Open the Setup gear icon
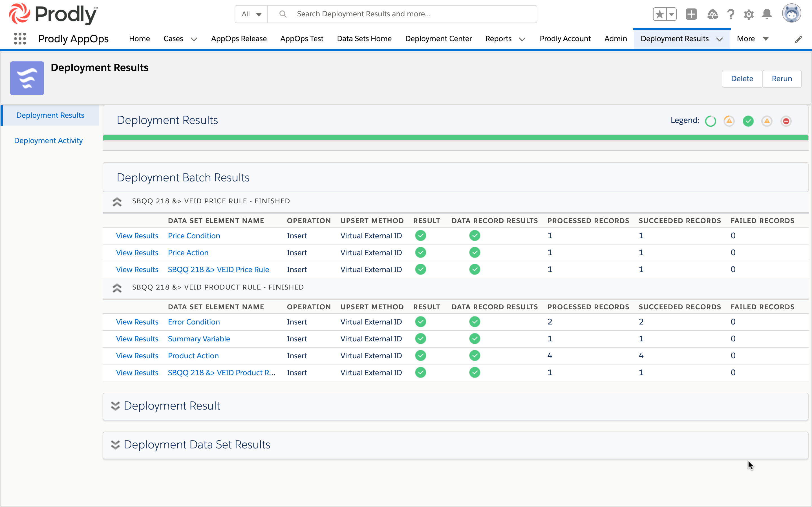The image size is (812, 507). tap(749, 14)
